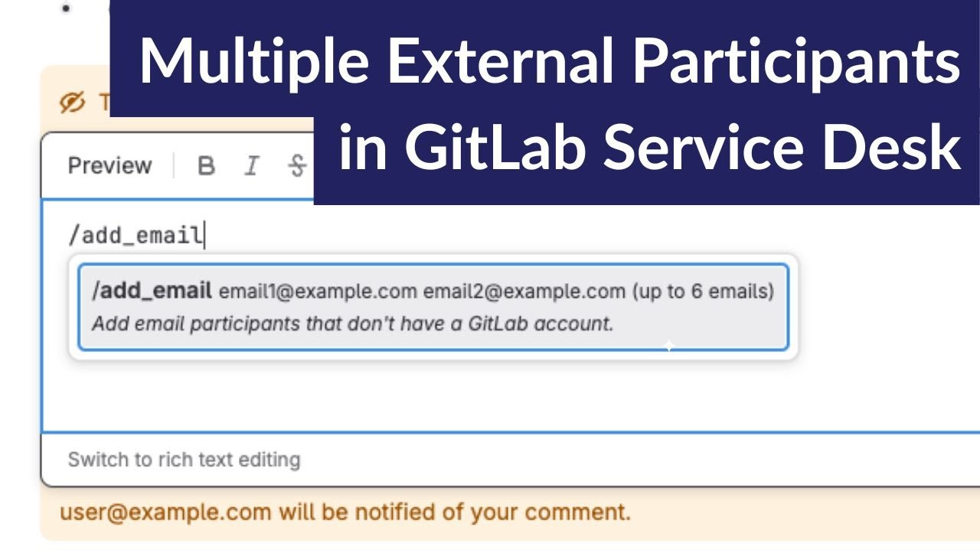Click the user@example.com notification message
Screen dimensions: 980x551
click(345, 512)
